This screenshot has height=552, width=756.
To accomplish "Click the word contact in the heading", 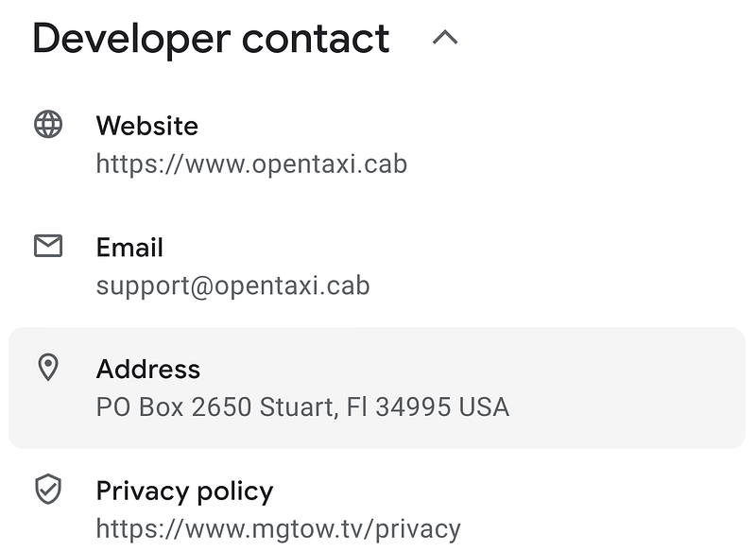I will coord(316,39).
